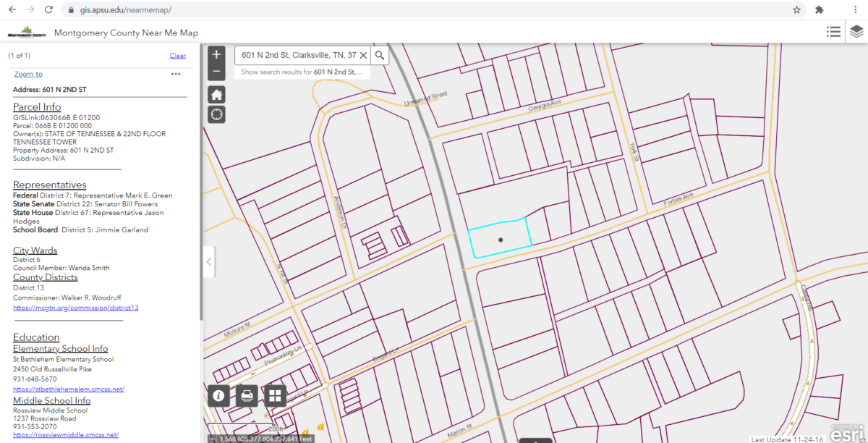Open the basemap gallery grid
The height and width of the screenshot is (443, 868).
pyautogui.click(x=274, y=396)
